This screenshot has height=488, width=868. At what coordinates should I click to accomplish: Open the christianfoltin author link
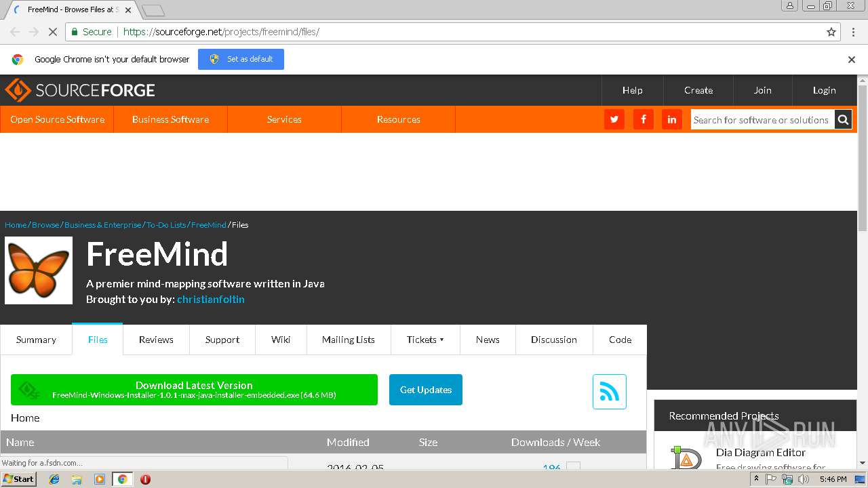point(211,299)
